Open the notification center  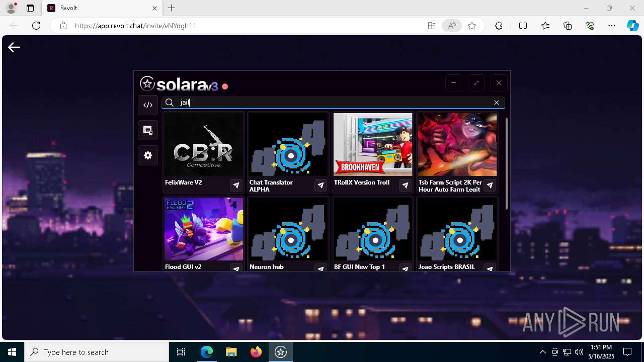pyautogui.click(x=627, y=352)
